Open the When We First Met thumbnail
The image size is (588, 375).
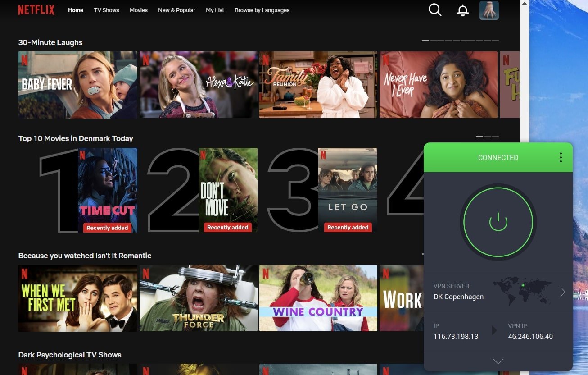click(x=77, y=298)
